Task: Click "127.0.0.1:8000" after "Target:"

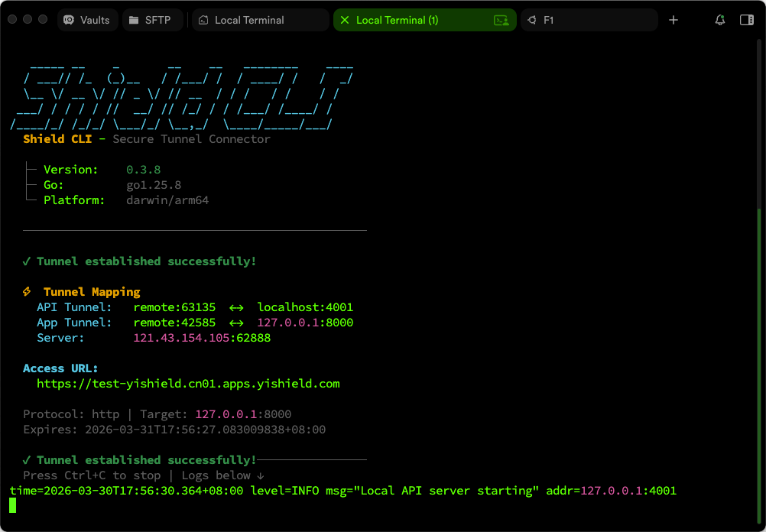Action: [243, 415]
